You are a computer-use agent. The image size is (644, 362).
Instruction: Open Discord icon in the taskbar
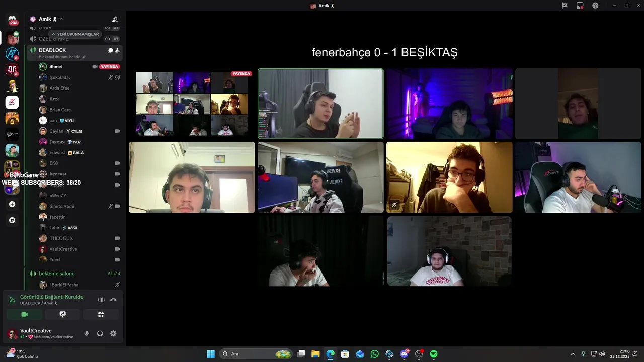(x=404, y=354)
